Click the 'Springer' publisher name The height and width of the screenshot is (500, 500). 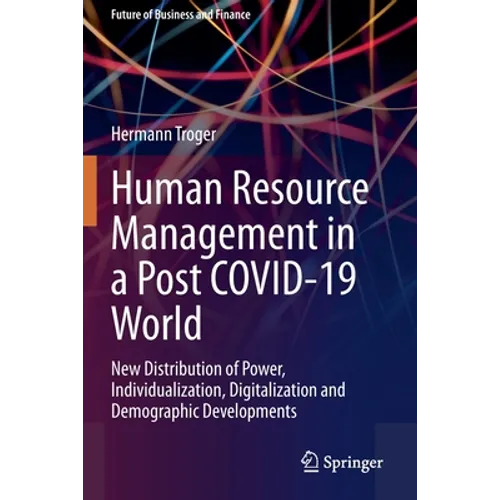click(353, 464)
